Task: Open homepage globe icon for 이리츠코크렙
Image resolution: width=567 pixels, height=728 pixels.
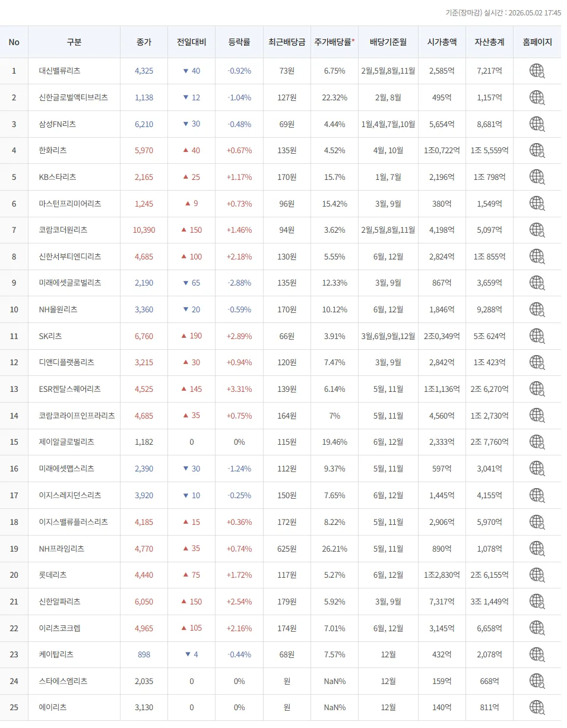Action: pyautogui.click(x=537, y=628)
